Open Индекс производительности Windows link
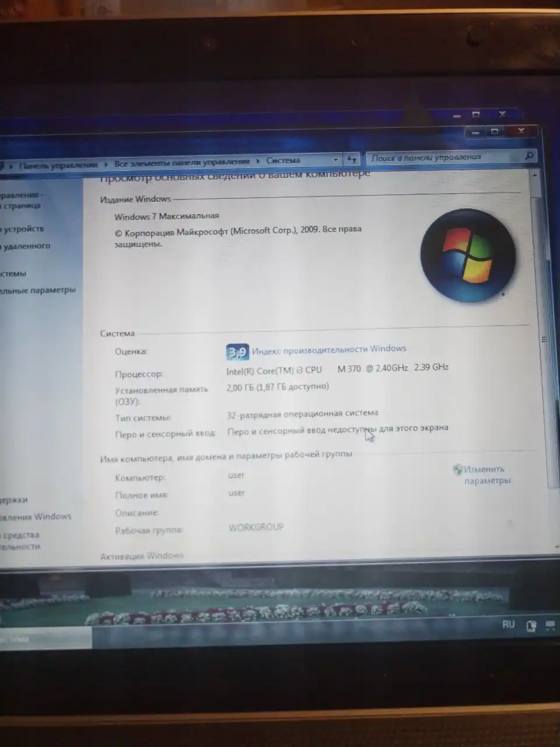 click(x=328, y=348)
